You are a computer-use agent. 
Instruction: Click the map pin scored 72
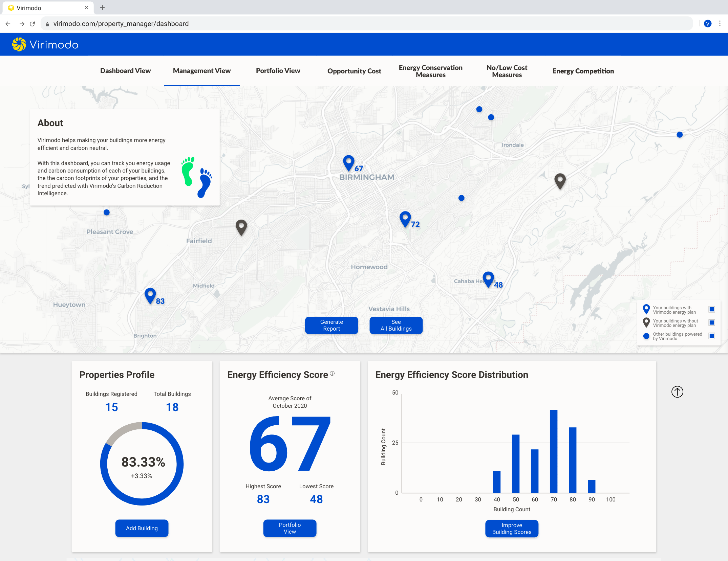(405, 219)
